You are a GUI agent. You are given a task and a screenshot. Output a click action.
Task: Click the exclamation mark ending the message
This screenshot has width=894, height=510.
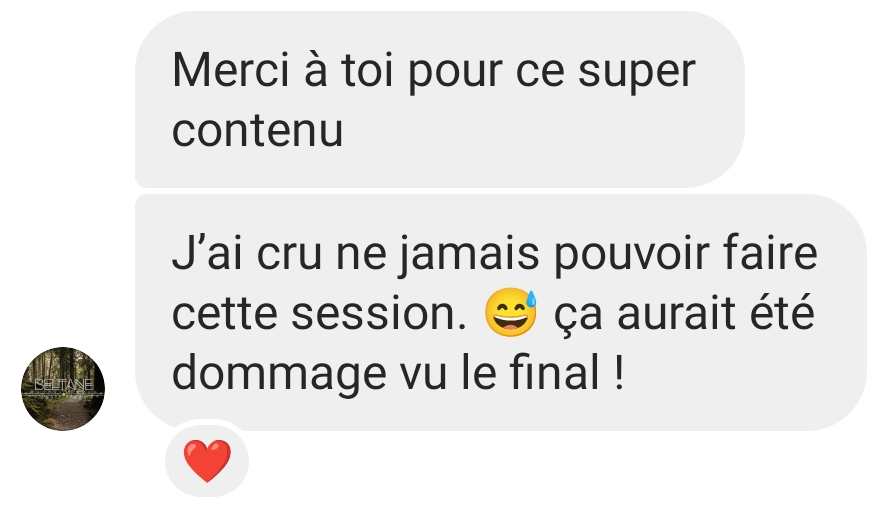click(x=620, y=372)
